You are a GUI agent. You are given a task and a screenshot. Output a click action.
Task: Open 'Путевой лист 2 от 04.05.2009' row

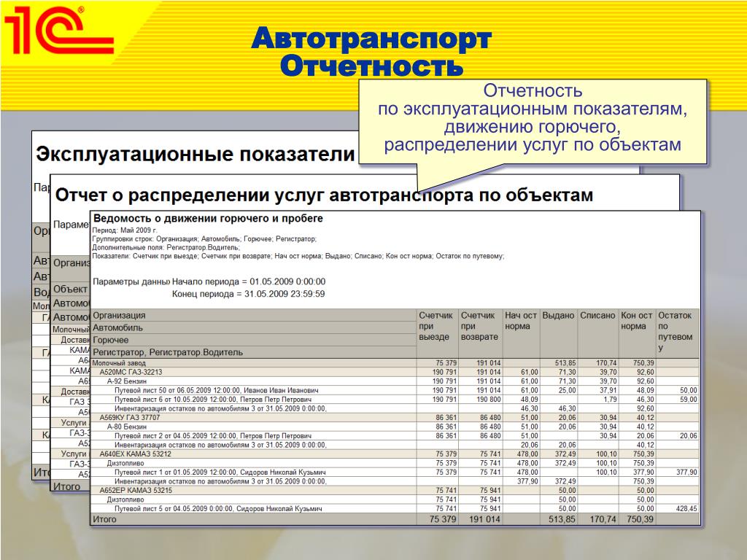[395, 436]
